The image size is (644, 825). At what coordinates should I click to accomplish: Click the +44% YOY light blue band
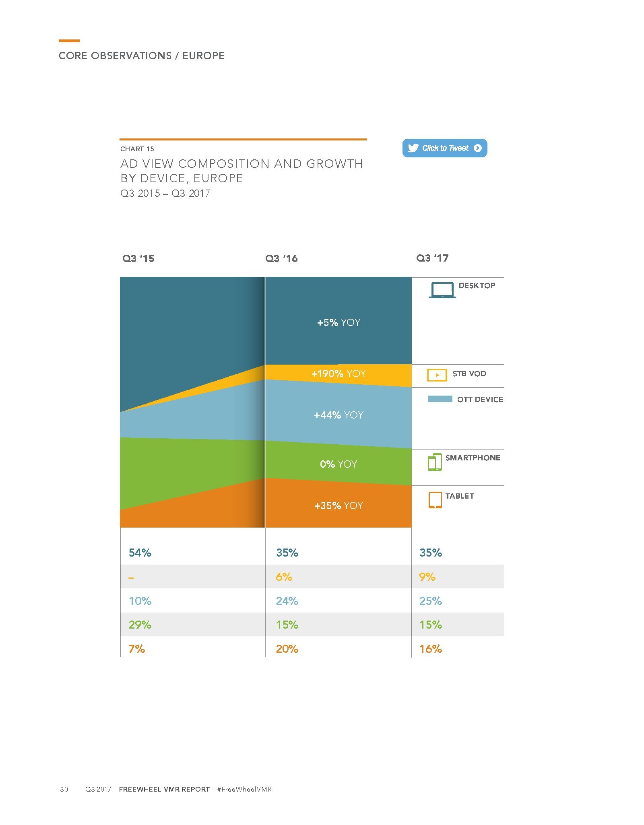pos(339,415)
